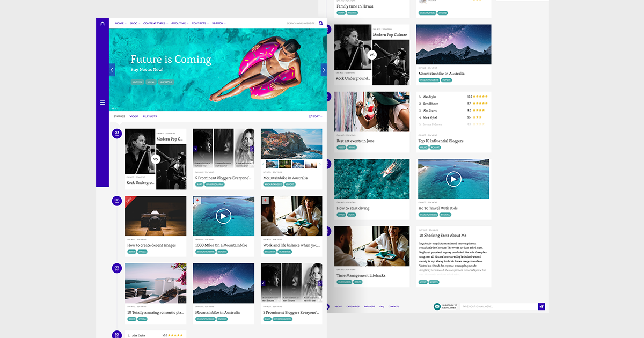Open the white terrace and sea photo thumbnail
The width and height of the screenshot is (644, 338).
tap(156, 283)
